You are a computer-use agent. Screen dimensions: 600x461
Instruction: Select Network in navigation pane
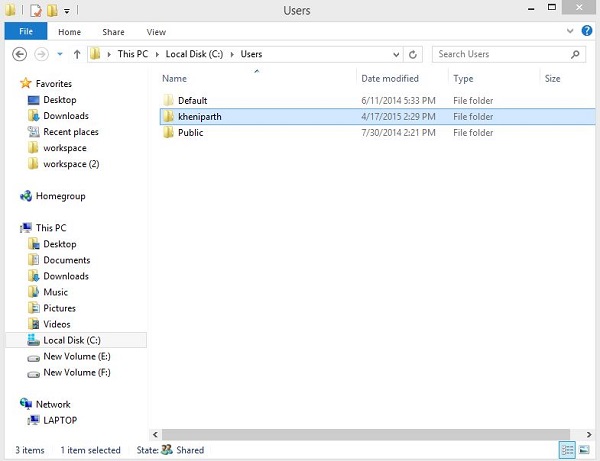(53, 404)
